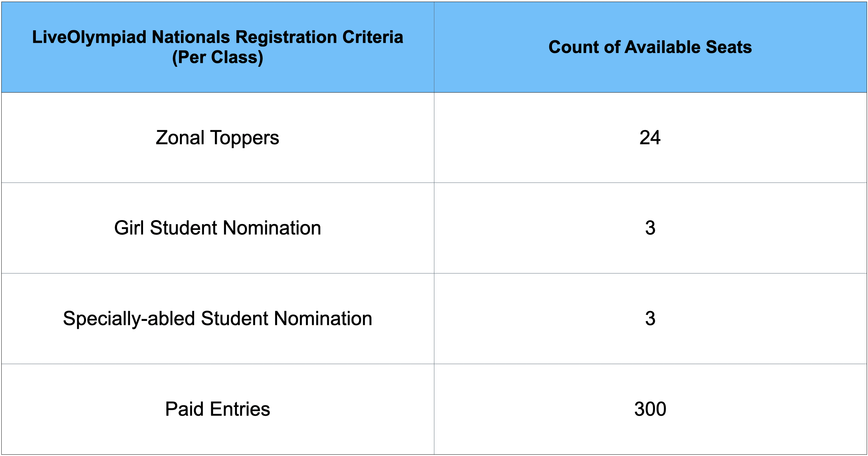Click the '(Per Class)' text in header
Viewport: 868px width, 456px height.
click(x=218, y=57)
